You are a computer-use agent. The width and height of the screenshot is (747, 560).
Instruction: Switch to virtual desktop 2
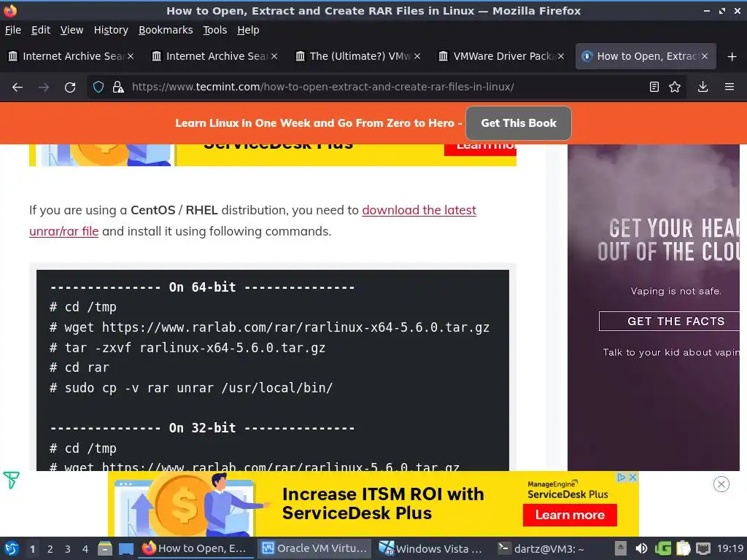pyautogui.click(x=50, y=549)
